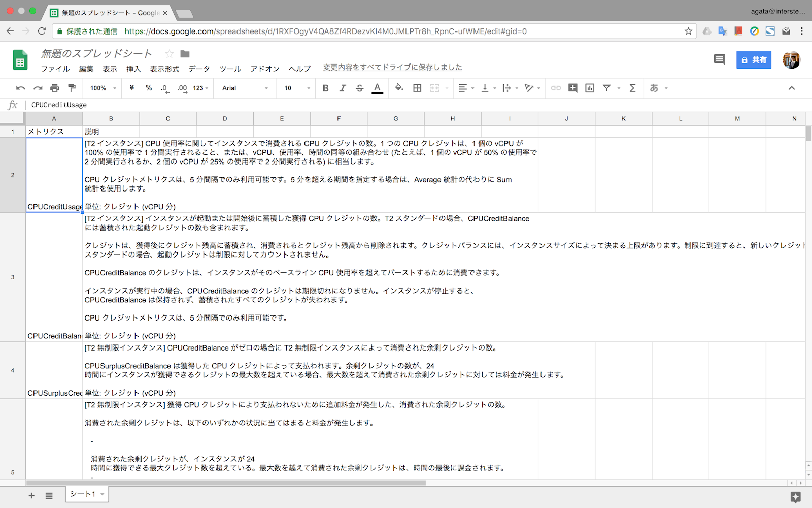Click the insert link icon

(556, 88)
